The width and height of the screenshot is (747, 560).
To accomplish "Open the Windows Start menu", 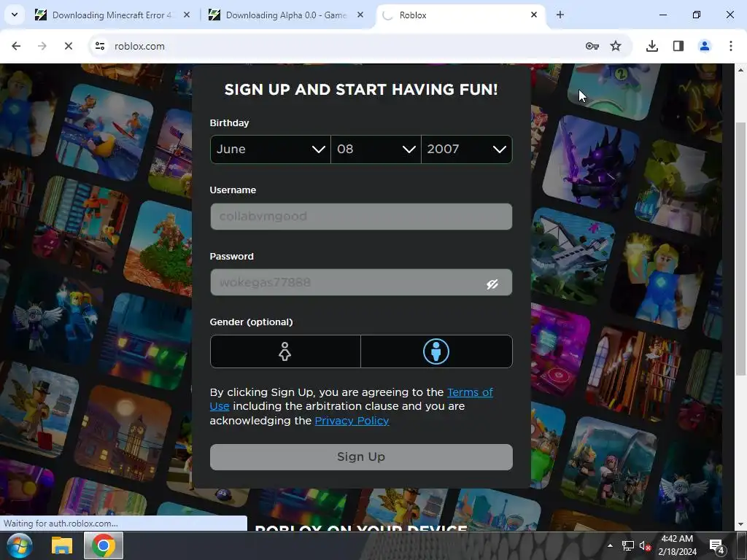I will [19, 545].
